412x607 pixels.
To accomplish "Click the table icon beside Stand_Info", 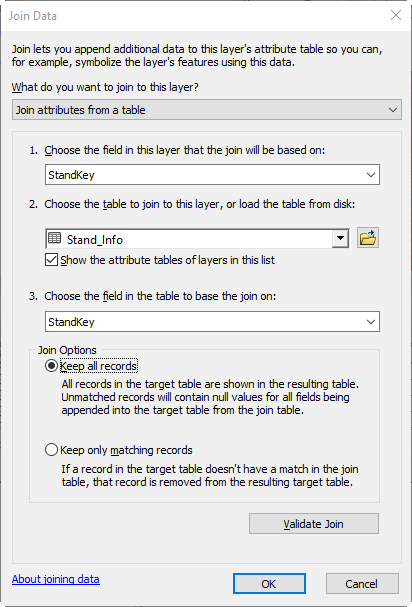I will coord(54,238).
